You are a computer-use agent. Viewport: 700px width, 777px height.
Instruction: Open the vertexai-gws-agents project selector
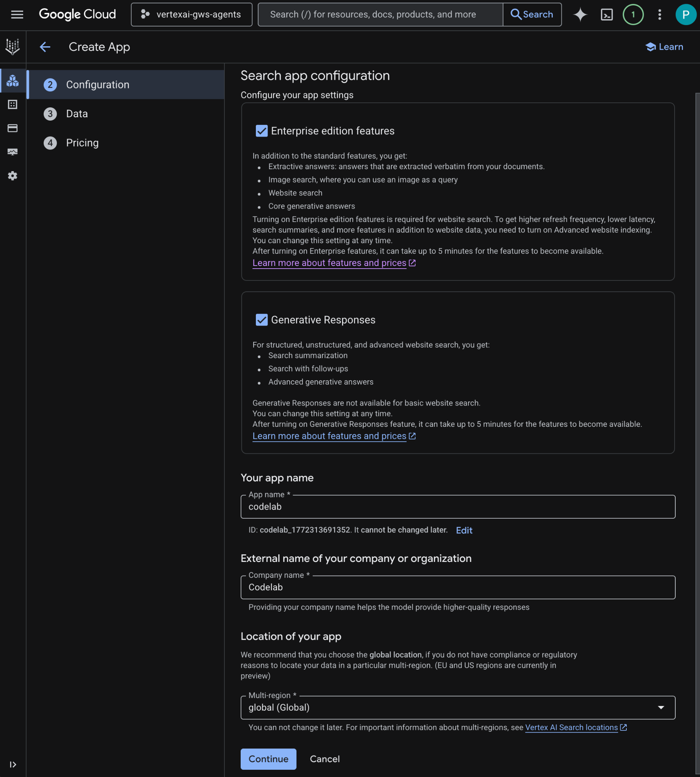[192, 15]
